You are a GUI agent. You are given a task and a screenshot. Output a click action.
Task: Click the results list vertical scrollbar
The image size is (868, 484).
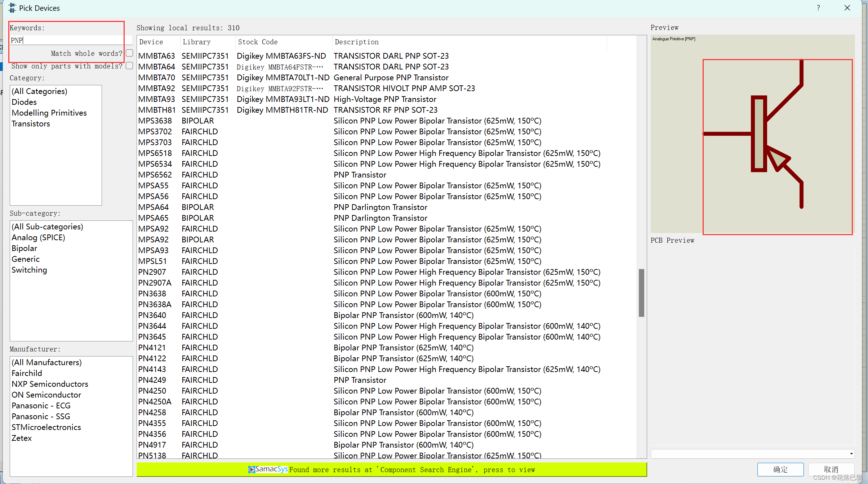641,293
